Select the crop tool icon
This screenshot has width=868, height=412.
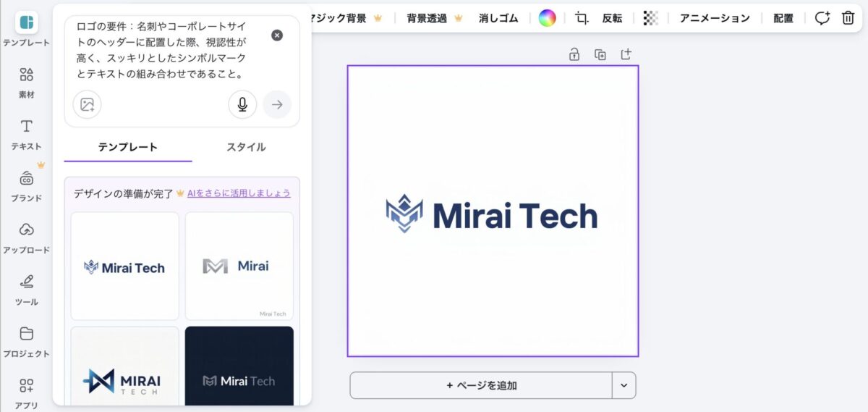582,18
